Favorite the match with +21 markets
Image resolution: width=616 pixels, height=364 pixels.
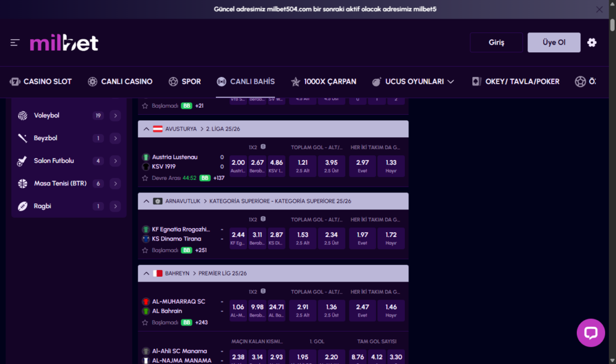click(x=145, y=106)
